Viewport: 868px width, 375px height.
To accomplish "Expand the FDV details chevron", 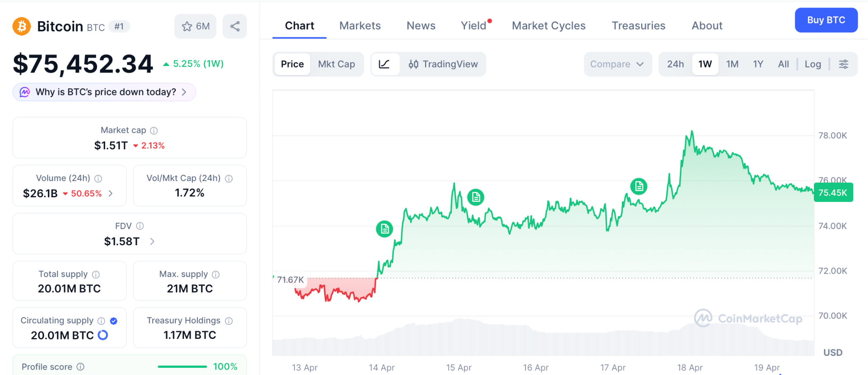I will pyautogui.click(x=152, y=241).
